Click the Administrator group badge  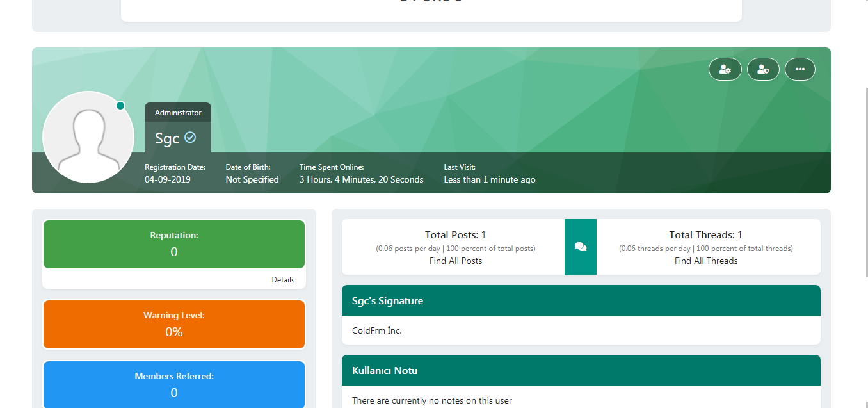[178, 113]
